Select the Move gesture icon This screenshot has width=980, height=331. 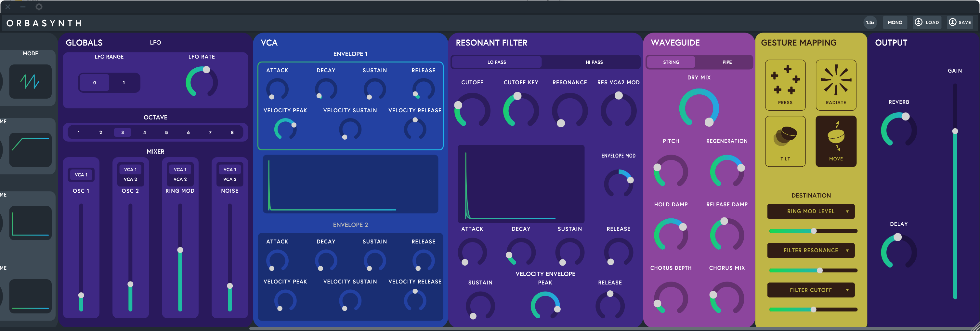tap(836, 141)
